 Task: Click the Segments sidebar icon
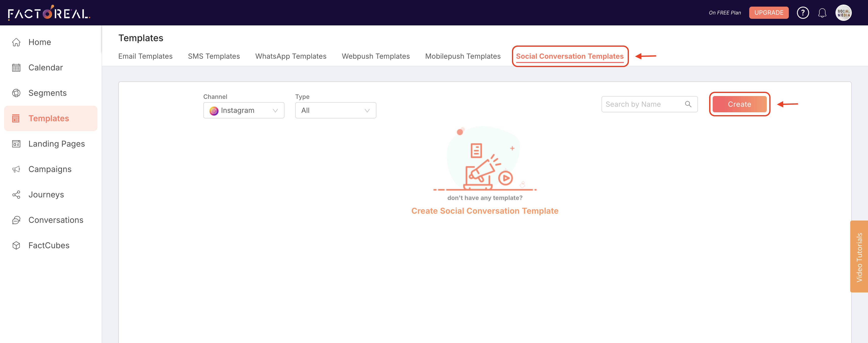tap(16, 93)
